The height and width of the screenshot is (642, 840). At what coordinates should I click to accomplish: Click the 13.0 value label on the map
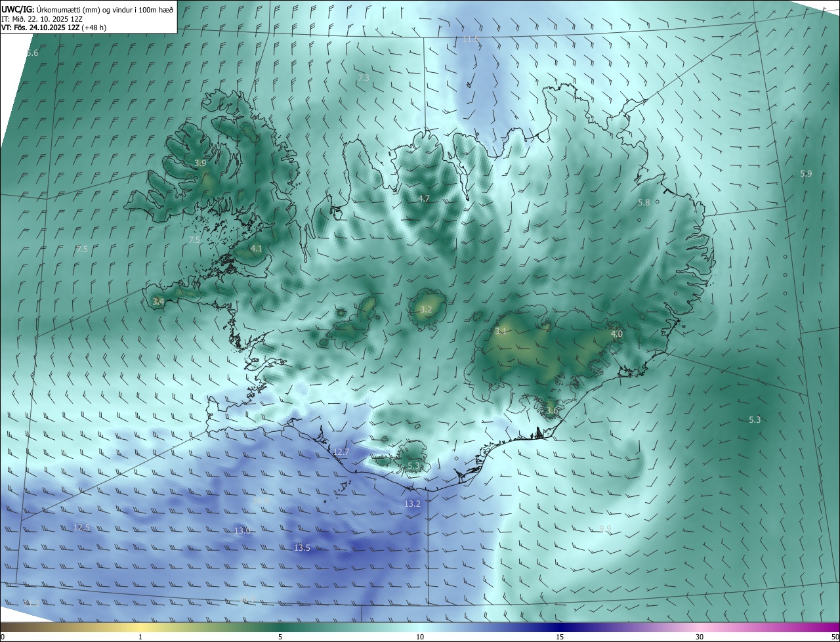coord(242,530)
